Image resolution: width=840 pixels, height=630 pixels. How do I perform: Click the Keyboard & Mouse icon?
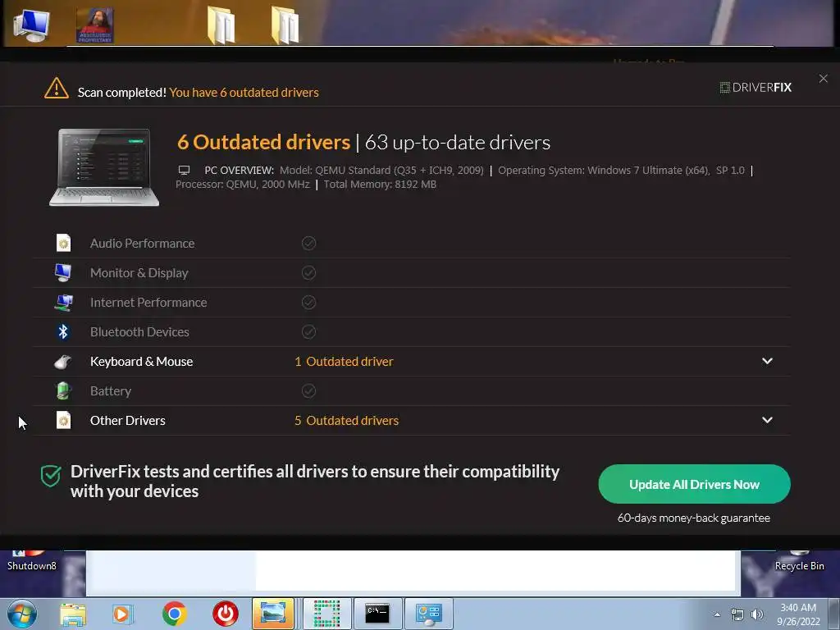pos(63,362)
